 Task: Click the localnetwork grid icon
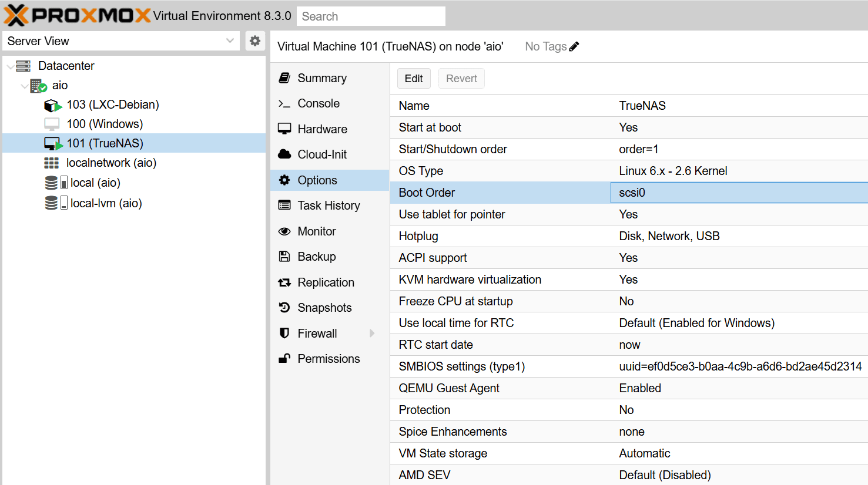52,163
